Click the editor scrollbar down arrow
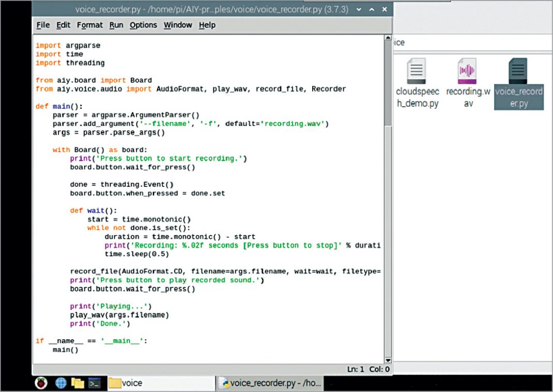This screenshot has height=392, width=553. click(x=388, y=360)
